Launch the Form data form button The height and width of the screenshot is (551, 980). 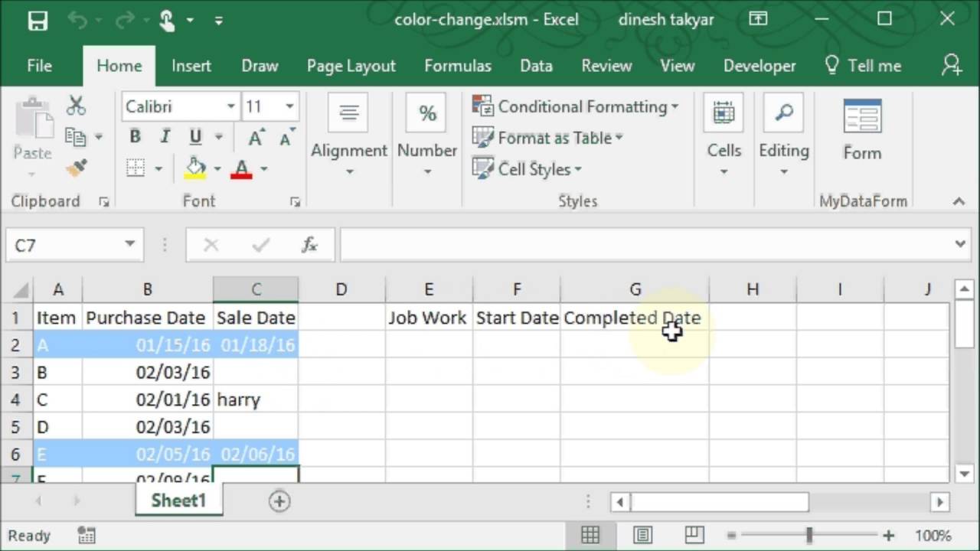tap(862, 130)
